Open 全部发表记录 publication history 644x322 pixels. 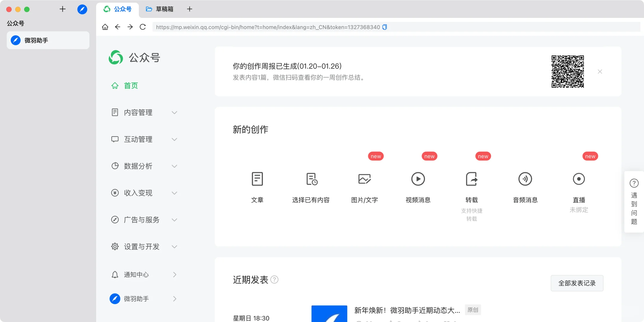tap(576, 283)
